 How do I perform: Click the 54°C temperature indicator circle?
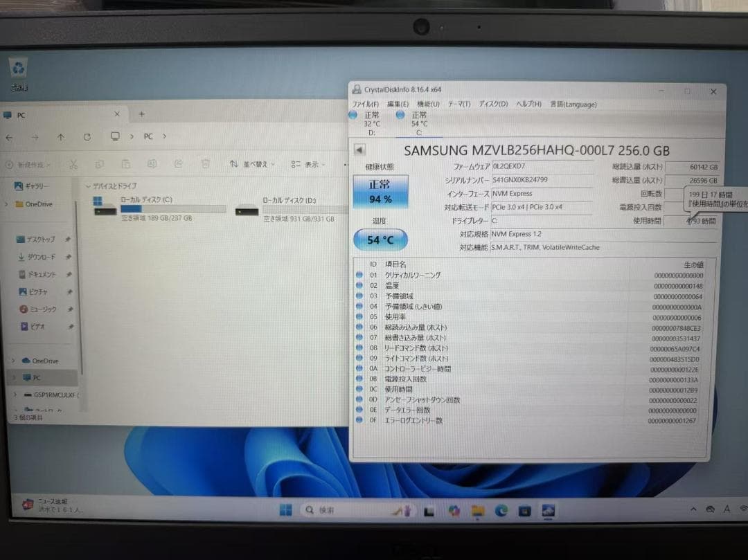(380, 240)
